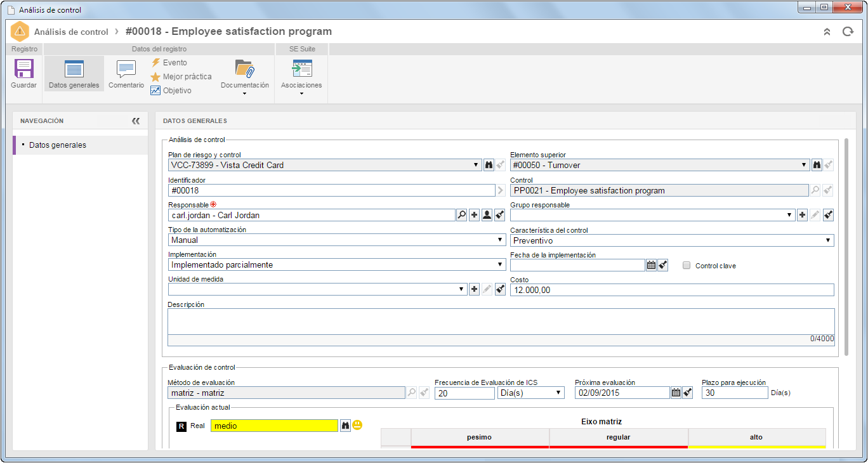Open the Comentario speech bubble icon
The height and width of the screenshot is (463, 868).
pos(126,69)
